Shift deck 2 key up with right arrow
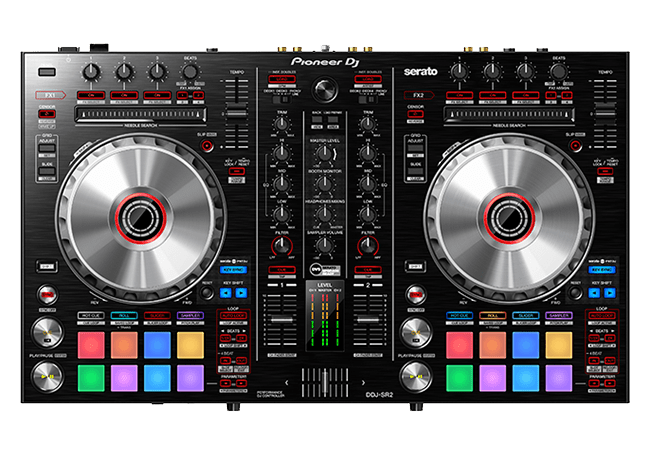650x460 pixels. tap(610, 293)
